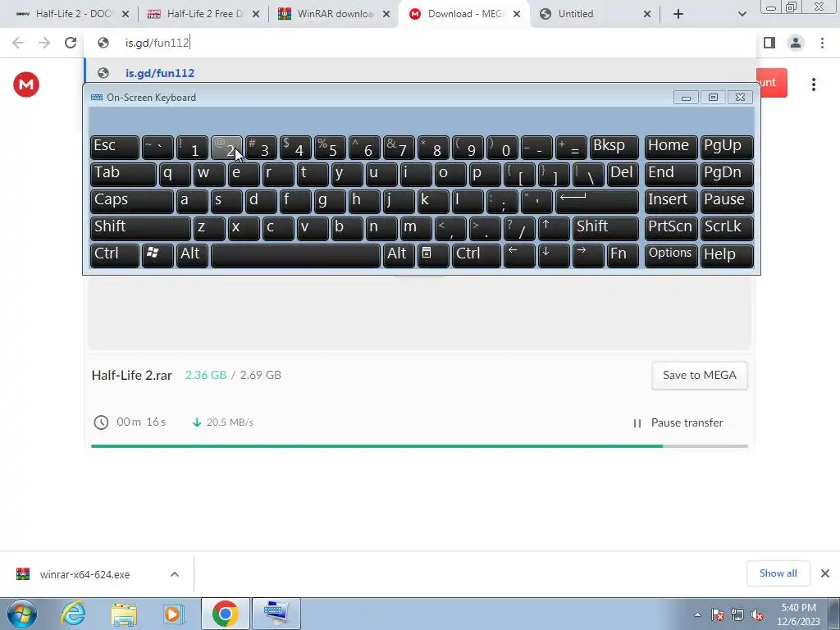Go forward to next page
Image resolution: width=840 pixels, height=630 pixels.
click(44, 43)
